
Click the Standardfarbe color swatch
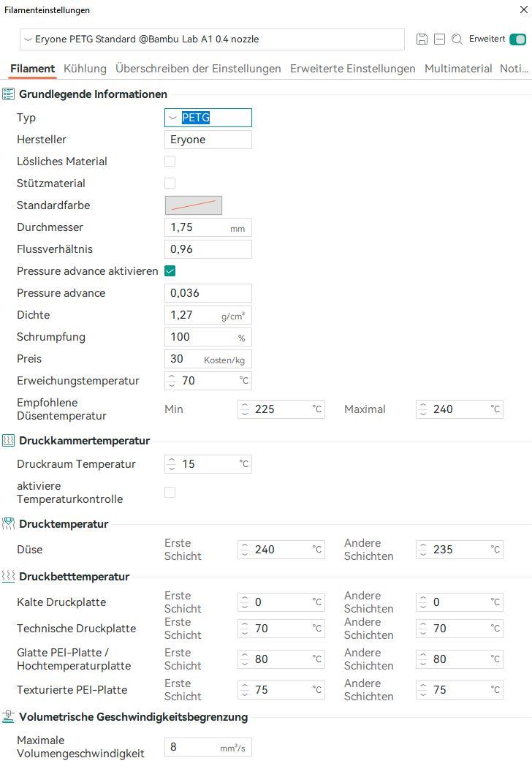point(194,205)
